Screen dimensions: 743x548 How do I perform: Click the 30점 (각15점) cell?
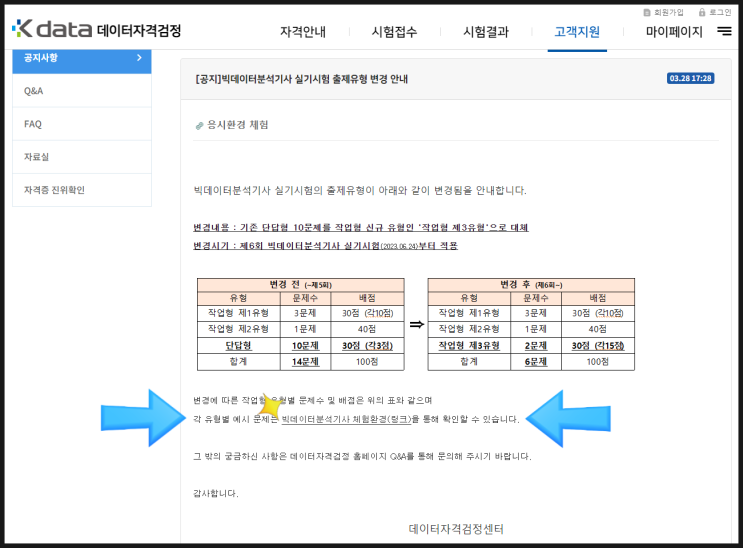(x=598, y=346)
